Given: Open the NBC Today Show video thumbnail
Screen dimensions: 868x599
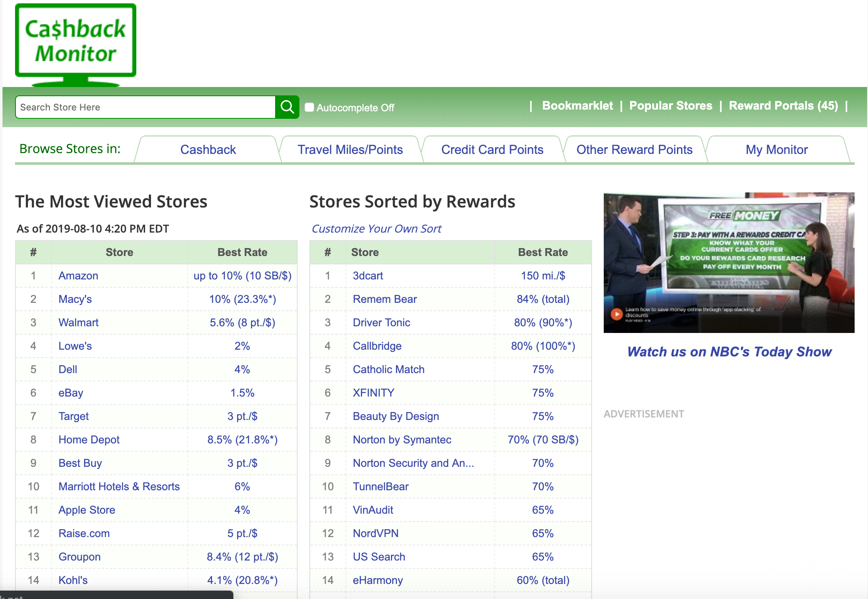Looking at the screenshot, I should coord(729,263).
